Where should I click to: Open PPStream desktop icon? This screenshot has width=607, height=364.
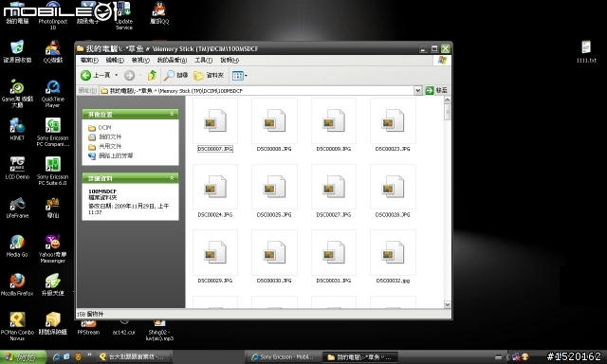pyautogui.click(x=88, y=327)
